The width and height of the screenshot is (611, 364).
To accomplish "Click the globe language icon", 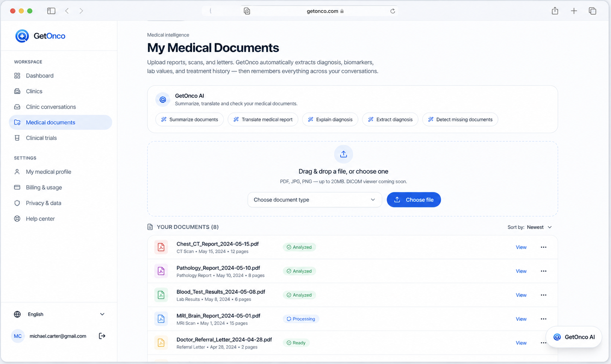I will pyautogui.click(x=17, y=314).
